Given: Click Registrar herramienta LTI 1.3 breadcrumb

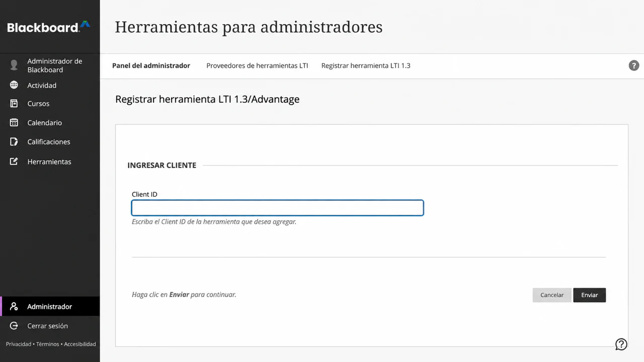Looking at the screenshot, I should (366, 65).
